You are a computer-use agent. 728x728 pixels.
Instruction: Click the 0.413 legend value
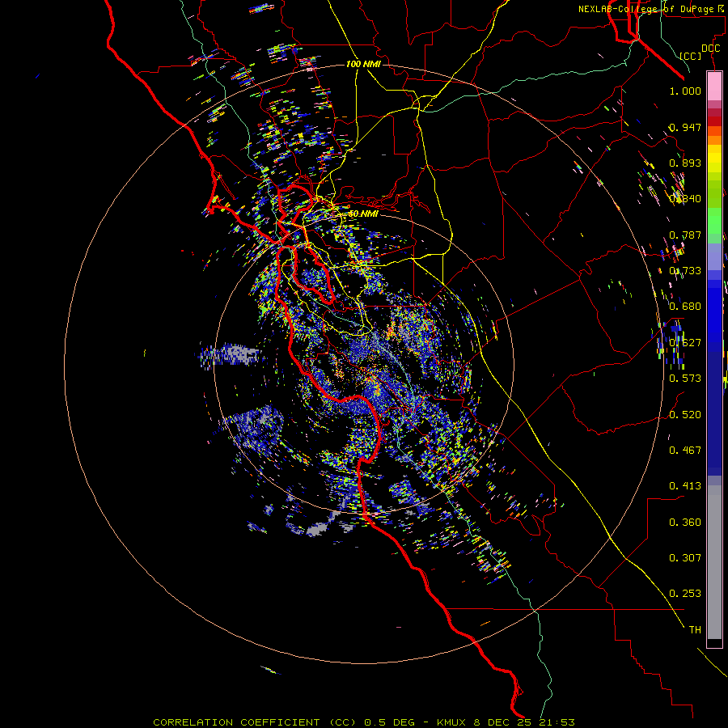pyautogui.click(x=685, y=486)
